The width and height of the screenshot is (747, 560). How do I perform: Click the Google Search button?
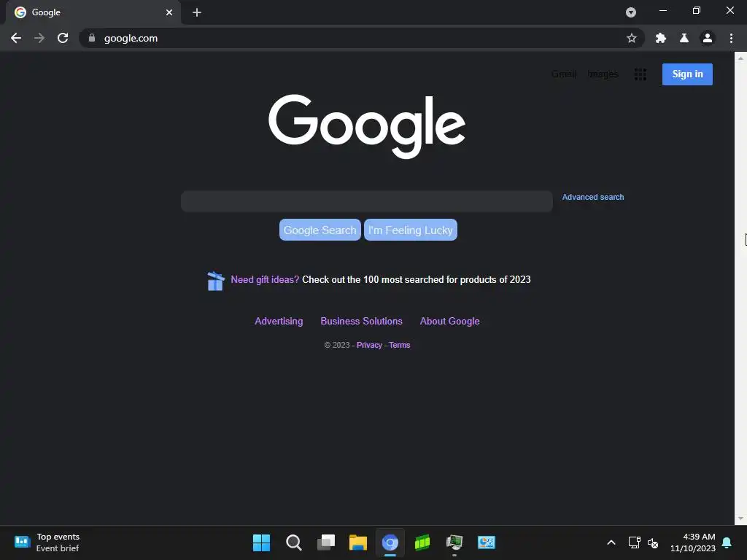coord(320,230)
